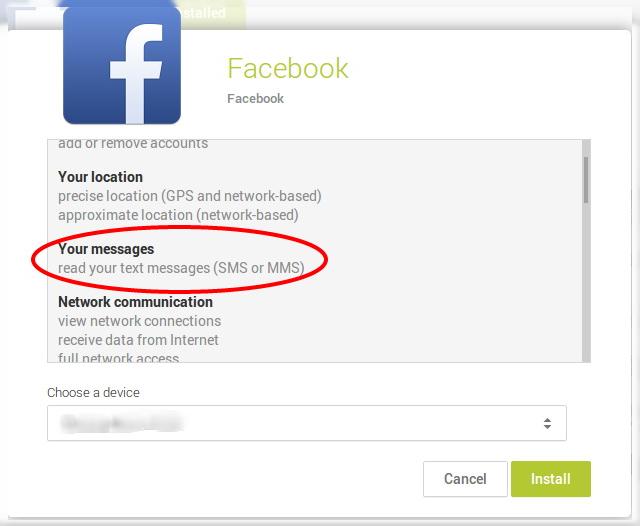Click receive data from Internet permission
Image resolution: width=640 pixels, height=526 pixels.
coord(138,340)
